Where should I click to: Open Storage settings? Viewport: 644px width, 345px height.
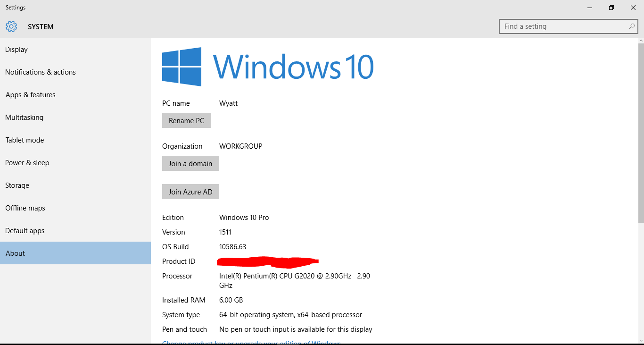click(75, 185)
